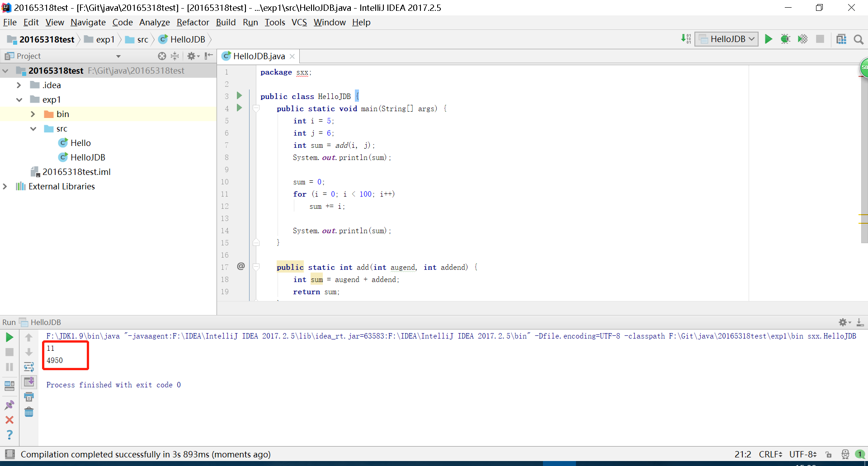Run class HelloJDB gutter arrow on line 3
Screen dimensions: 868x466
[240, 96]
